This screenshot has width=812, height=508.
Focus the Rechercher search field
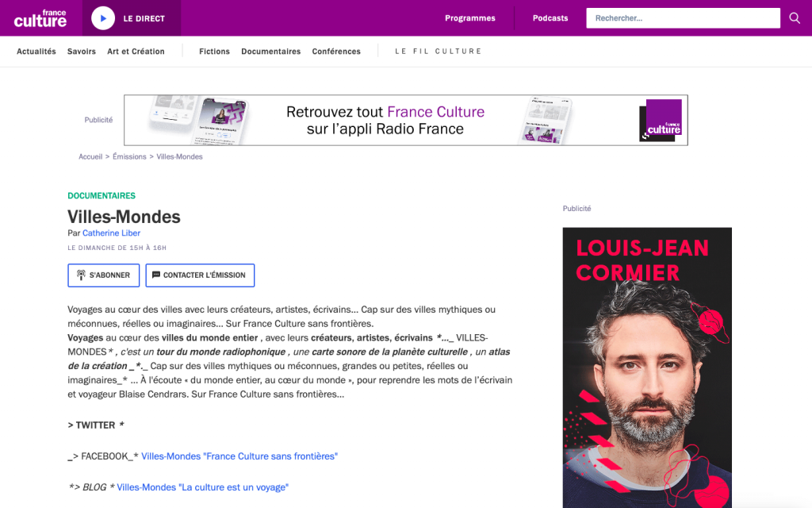point(683,18)
